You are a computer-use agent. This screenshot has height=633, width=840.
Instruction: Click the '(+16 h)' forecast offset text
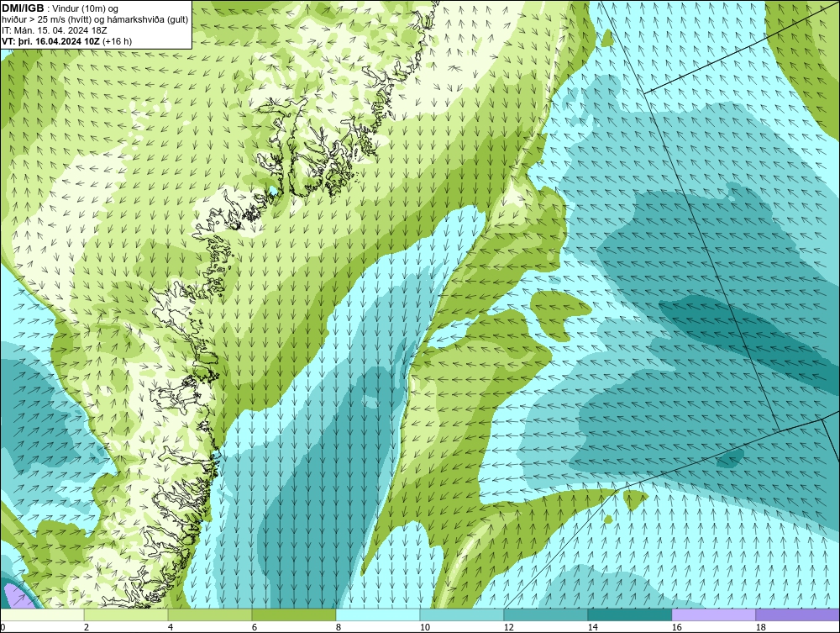click(118, 41)
